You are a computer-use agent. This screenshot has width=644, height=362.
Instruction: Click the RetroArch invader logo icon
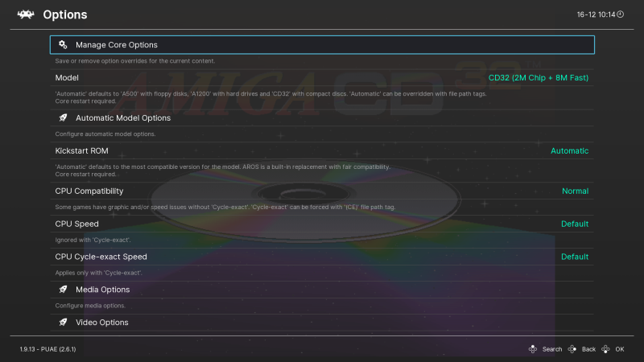tap(26, 14)
